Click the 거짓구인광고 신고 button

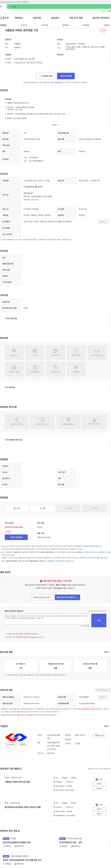pyautogui.click(x=102, y=690)
